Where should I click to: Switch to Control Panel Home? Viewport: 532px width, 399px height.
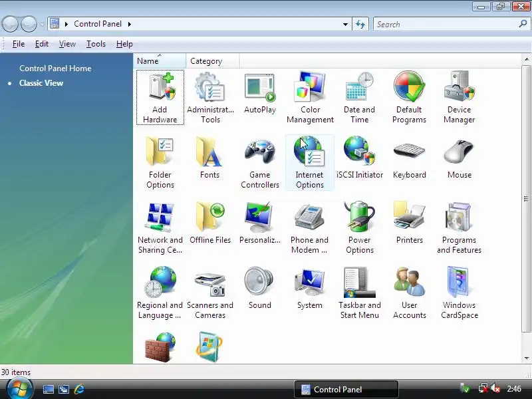coord(55,68)
